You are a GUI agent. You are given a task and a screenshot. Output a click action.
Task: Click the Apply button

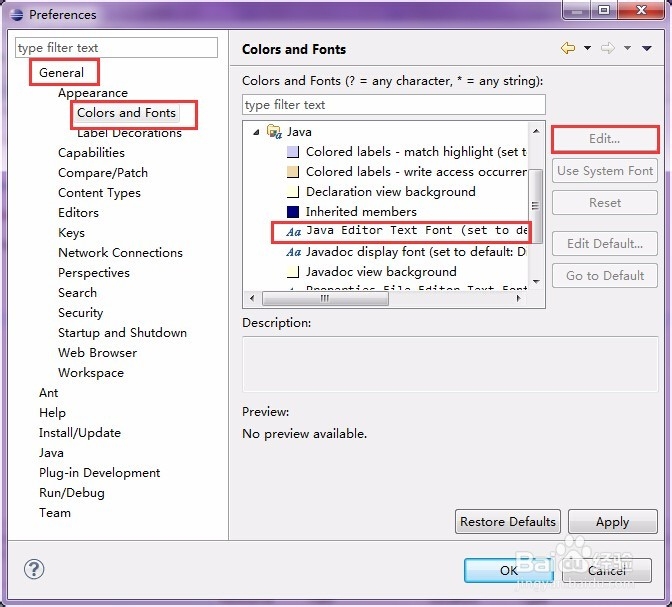tap(612, 522)
